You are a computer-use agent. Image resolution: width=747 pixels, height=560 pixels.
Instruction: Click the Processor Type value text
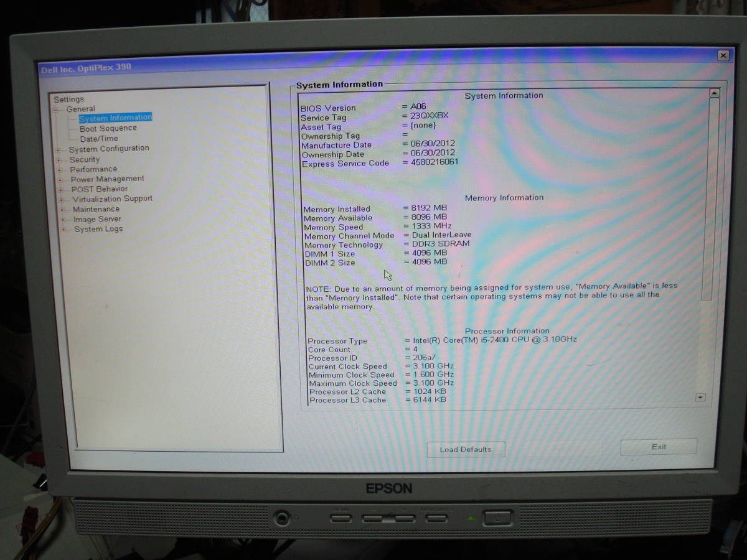point(495,340)
